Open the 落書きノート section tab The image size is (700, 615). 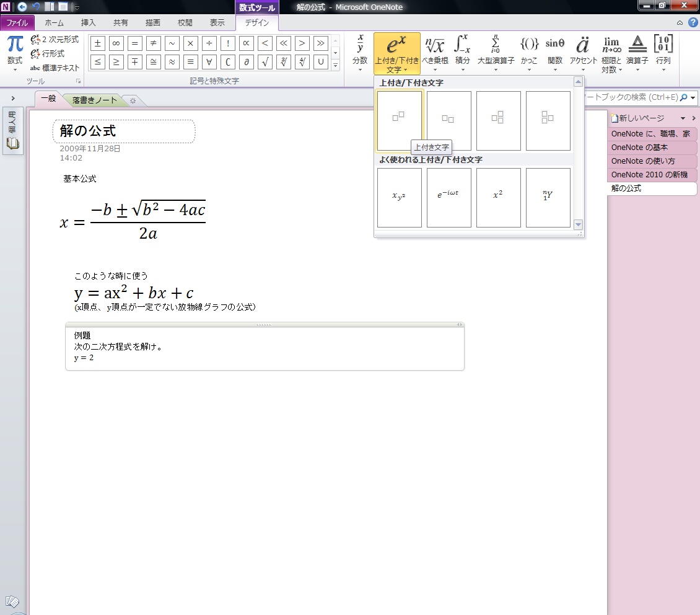94,100
